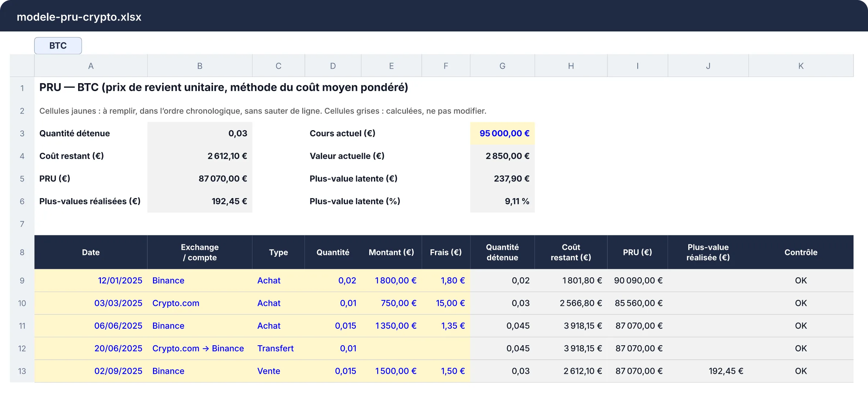
Task: Click the Cellules jaunes instruction text
Action: 263,111
